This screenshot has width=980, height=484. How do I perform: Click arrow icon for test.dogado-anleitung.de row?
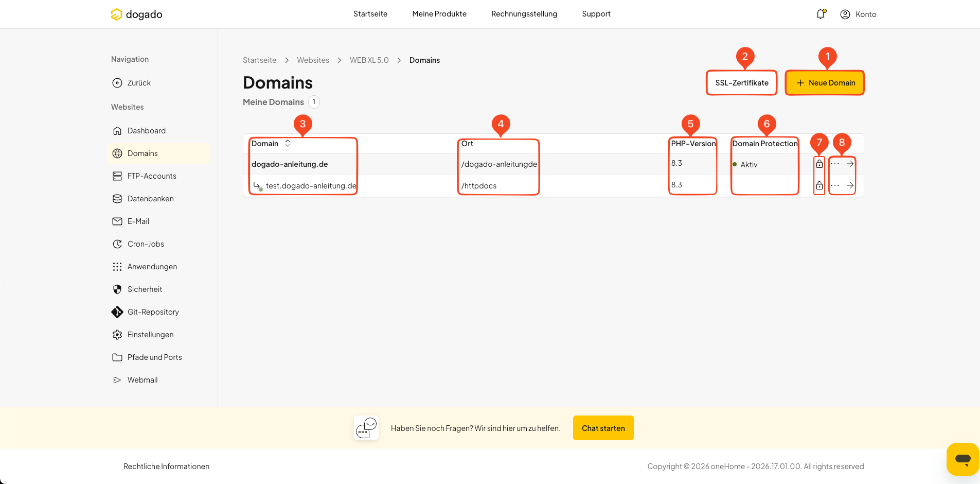[x=850, y=185]
